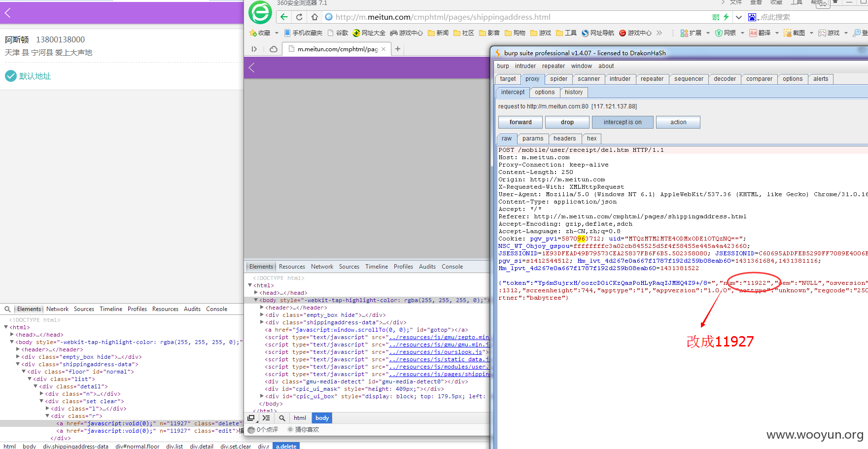Open Console tab in left DevTools
This screenshot has width=868, height=449.
[216, 309]
